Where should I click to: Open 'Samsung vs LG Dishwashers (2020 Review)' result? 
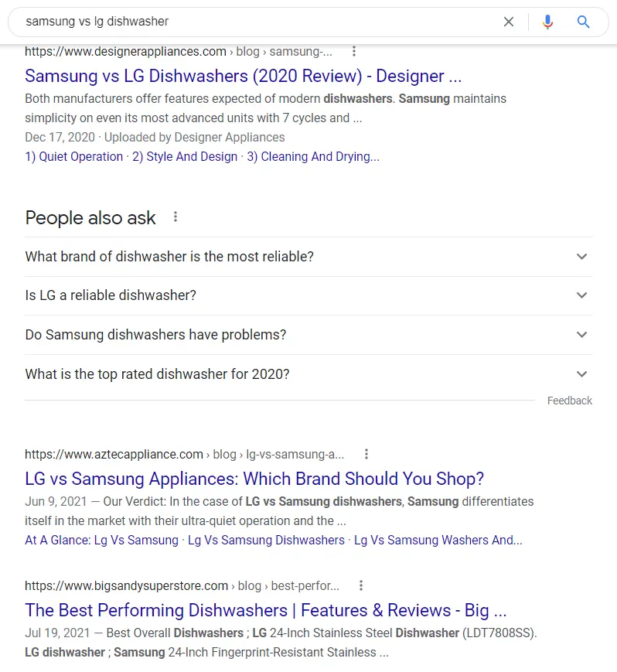pyautogui.click(x=243, y=76)
